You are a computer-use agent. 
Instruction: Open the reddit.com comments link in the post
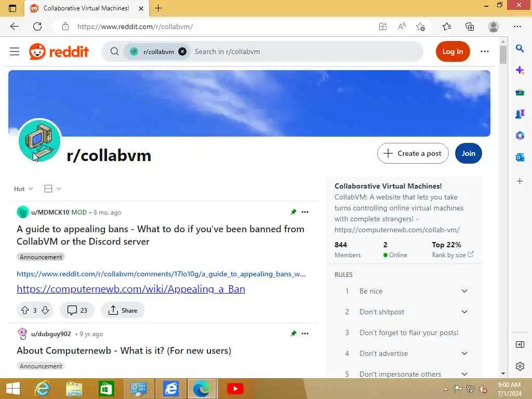(x=161, y=274)
